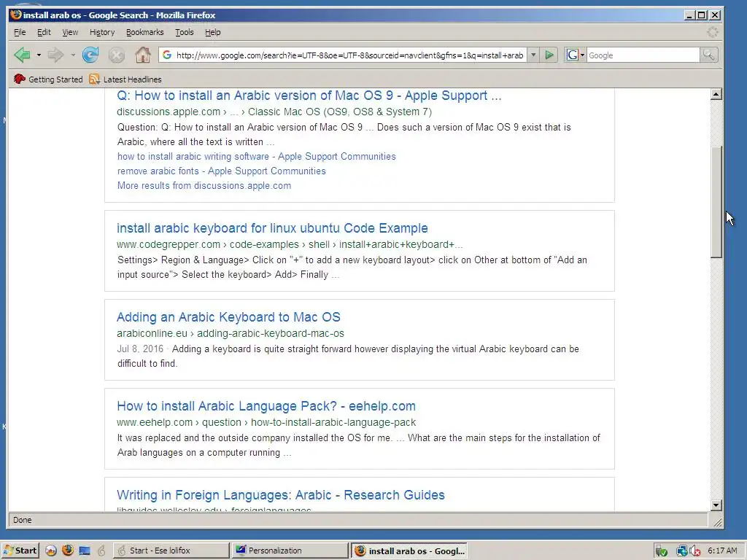
Task: Click the Getting Started bookmark label
Action: (x=55, y=79)
